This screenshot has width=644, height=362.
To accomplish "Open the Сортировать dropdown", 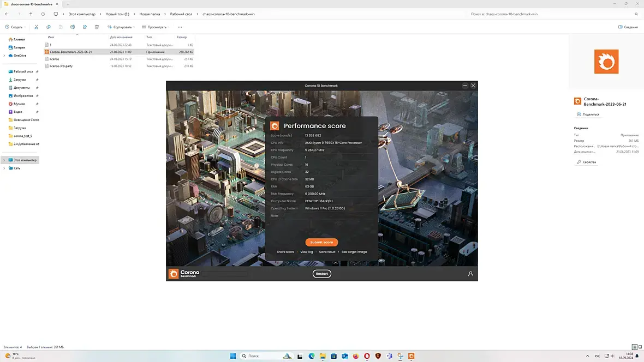I will pyautogui.click(x=121, y=27).
